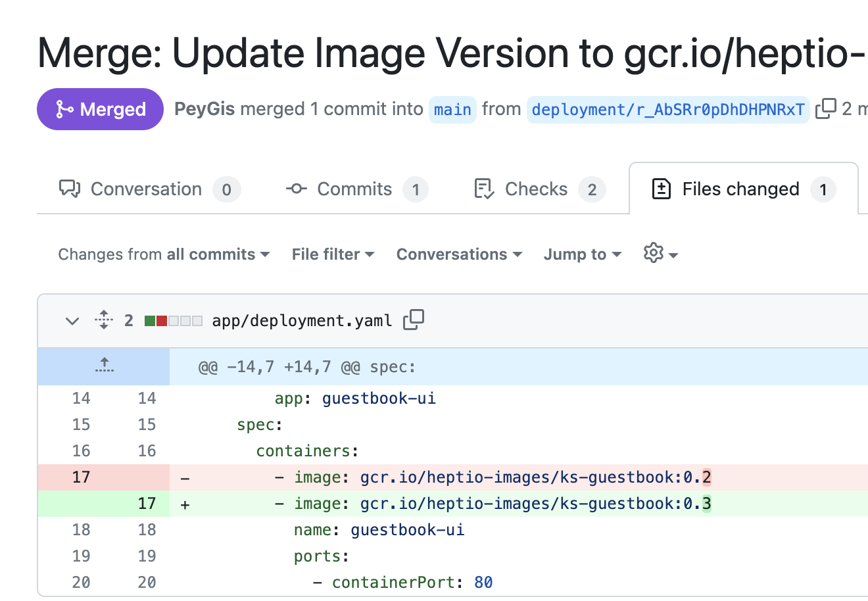Copy the branch name with clipboard icon
Screen dimensions: 868x601
pyautogui.click(x=825, y=108)
